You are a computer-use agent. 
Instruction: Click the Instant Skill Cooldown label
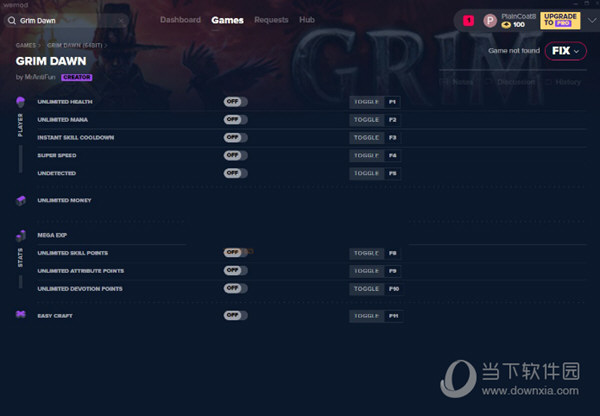click(76, 137)
